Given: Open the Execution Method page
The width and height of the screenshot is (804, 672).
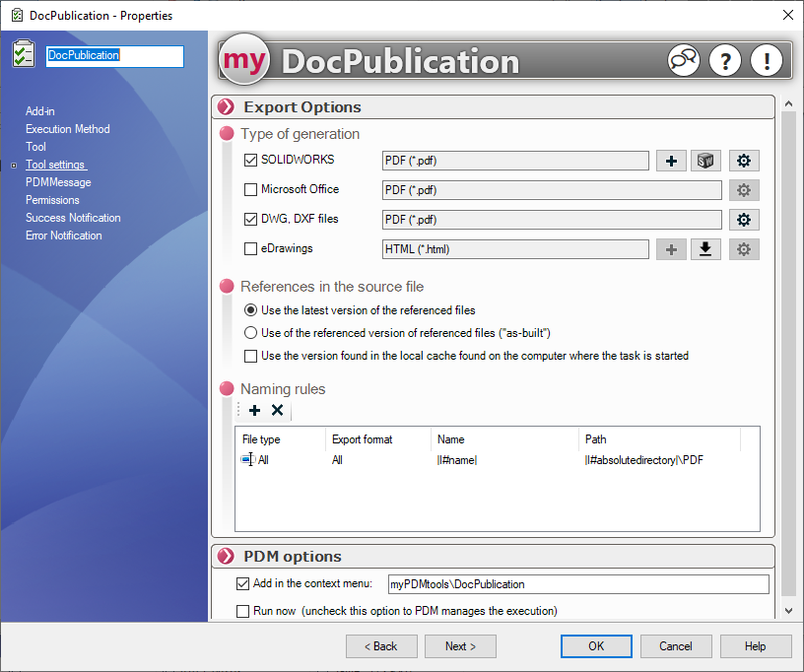Looking at the screenshot, I should pos(67,129).
